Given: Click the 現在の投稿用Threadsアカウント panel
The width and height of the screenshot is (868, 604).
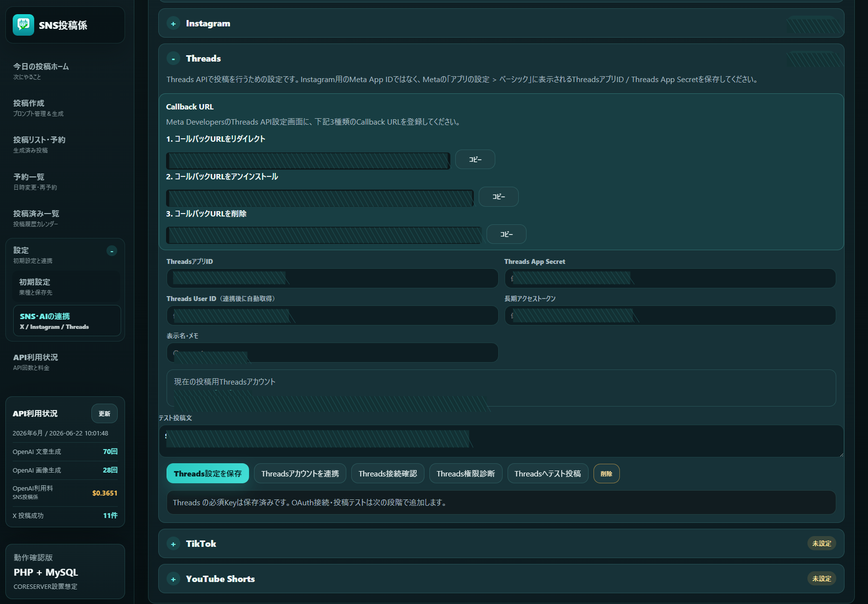Looking at the screenshot, I should click(501, 388).
